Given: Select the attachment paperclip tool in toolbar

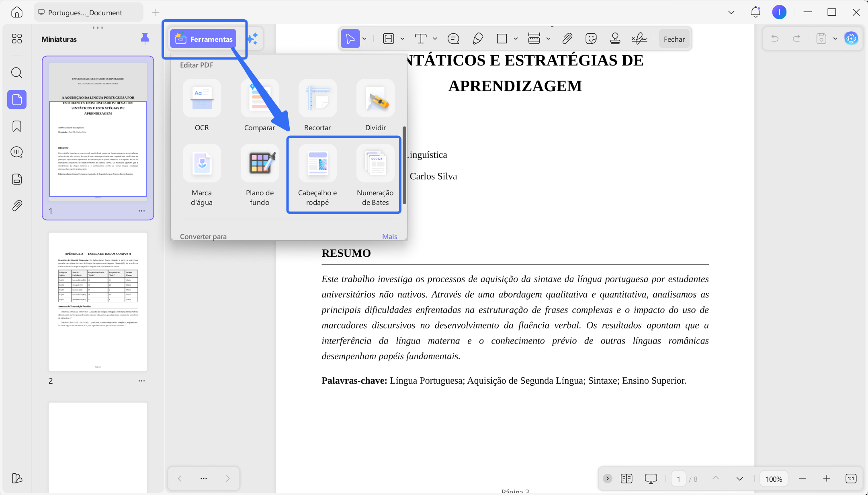Looking at the screenshot, I should coord(567,39).
